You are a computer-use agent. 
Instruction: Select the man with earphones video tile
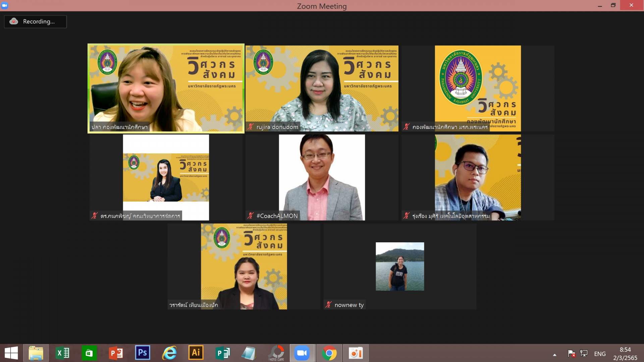(478, 177)
